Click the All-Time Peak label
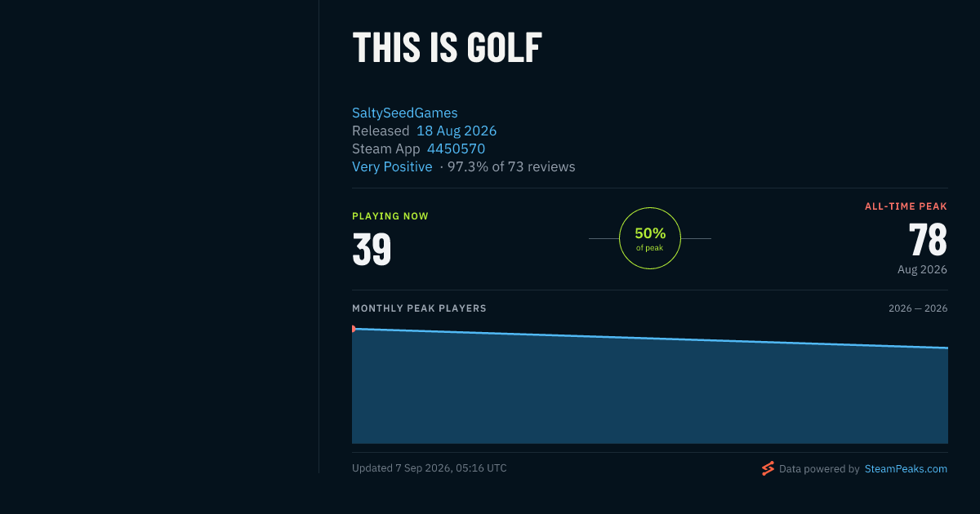Screen dimensions: 980x514 click(906, 206)
